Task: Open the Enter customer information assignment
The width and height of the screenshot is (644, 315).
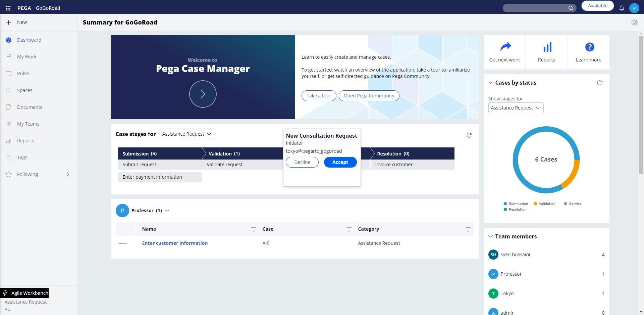Action: tap(175, 243)
